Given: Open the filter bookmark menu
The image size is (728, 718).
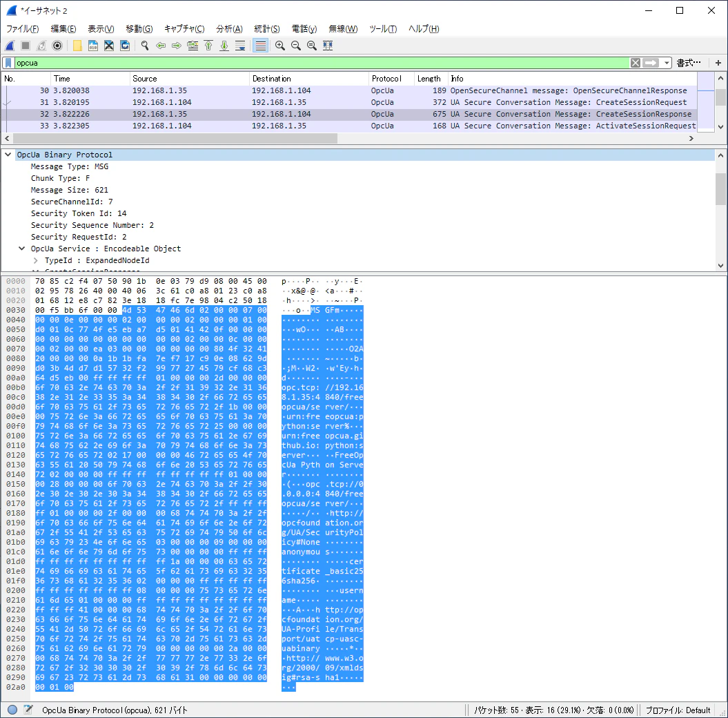Looking at the screenshot, I should pos(8,63).
